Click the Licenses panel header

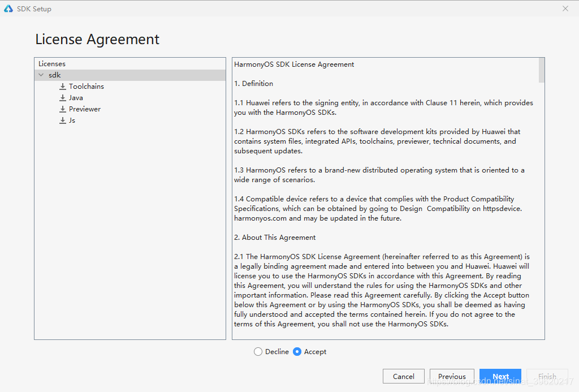point(52,63)
